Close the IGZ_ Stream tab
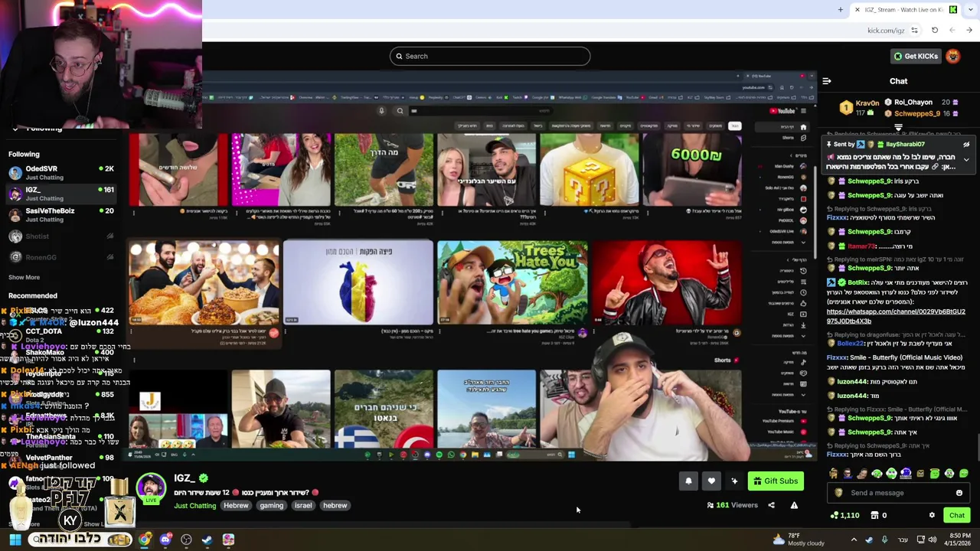Image resolution: width=980 pixels, height=551 pixels. [x=857, y=10]
